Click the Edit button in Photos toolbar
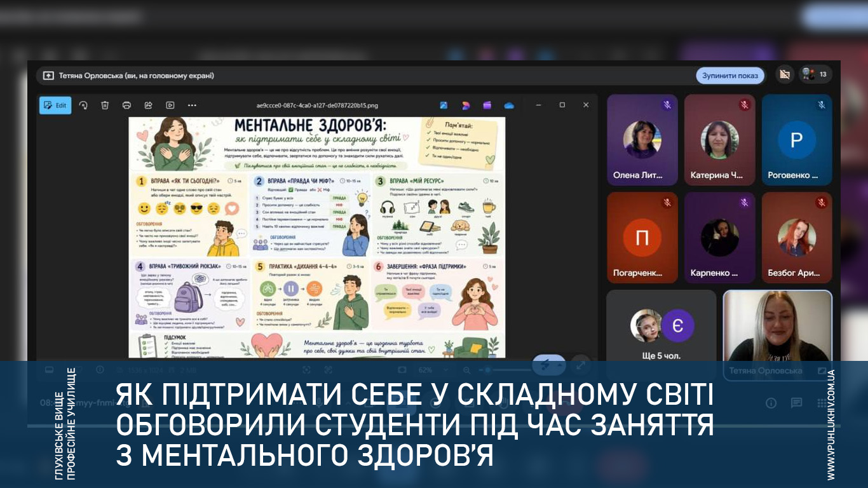The height and width of the screenshot is (488, 868). pos(55,105)
